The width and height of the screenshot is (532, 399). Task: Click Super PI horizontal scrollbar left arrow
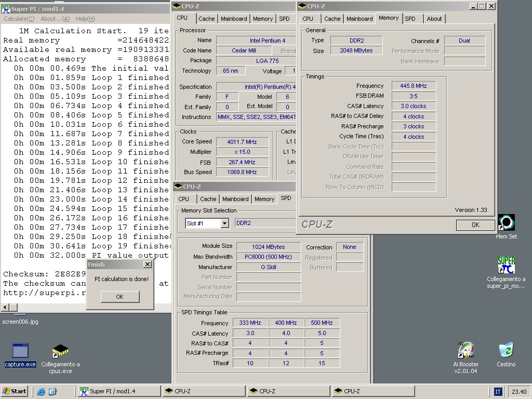[x=5, y=308]
